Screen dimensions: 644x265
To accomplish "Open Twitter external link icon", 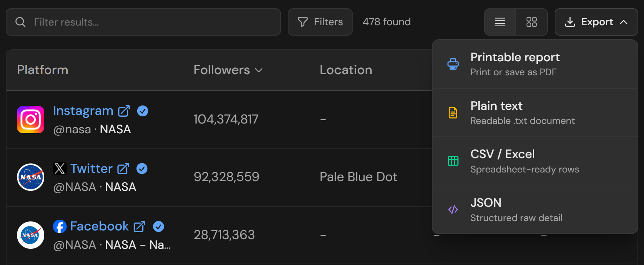I will [123, 169].
